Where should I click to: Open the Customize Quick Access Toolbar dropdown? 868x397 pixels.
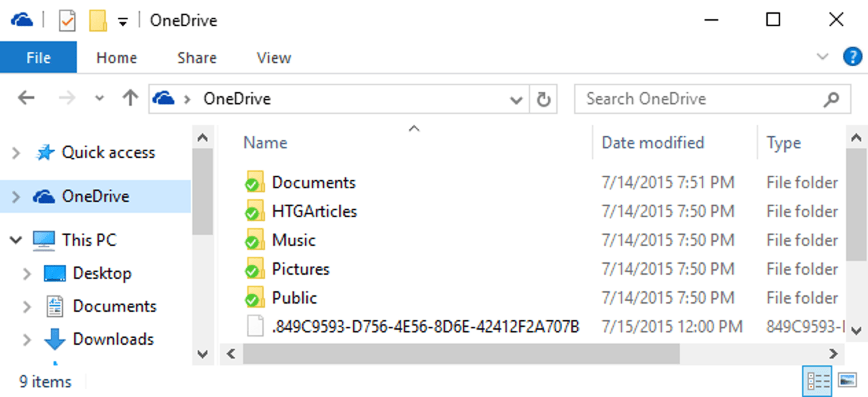[x=123, y=22]
